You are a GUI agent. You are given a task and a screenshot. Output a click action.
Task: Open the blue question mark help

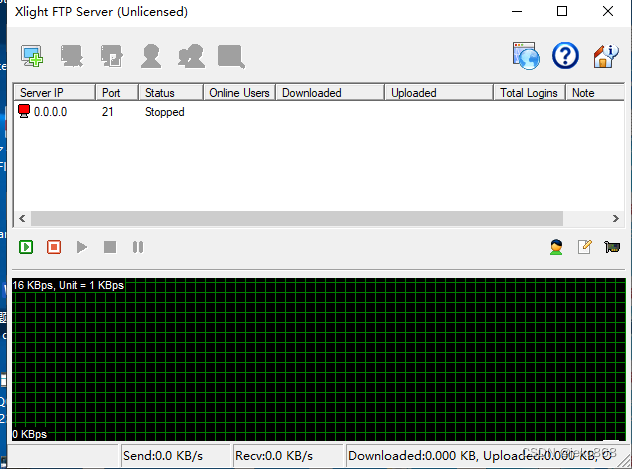[x=565, y=56]
